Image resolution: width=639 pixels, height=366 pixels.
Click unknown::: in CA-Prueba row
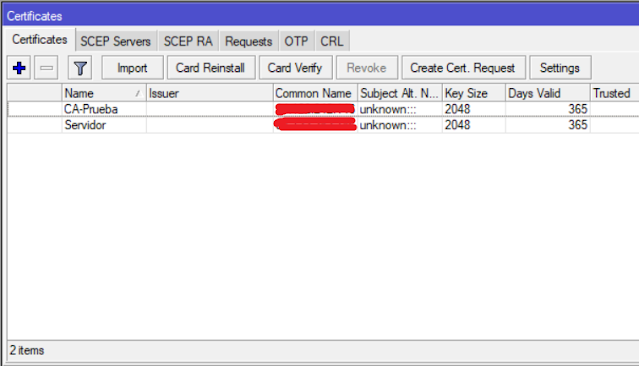(388, 109)
